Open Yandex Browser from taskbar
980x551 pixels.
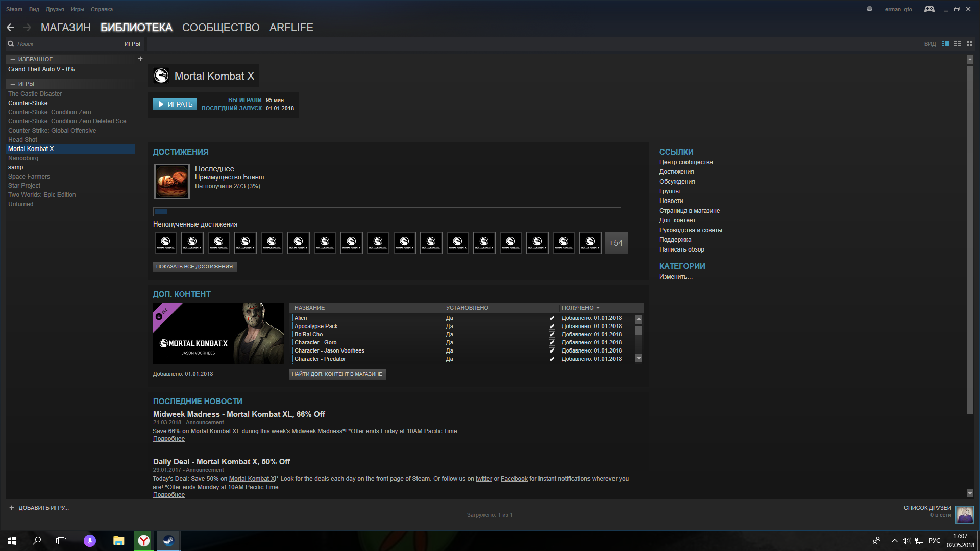(144, 541)
